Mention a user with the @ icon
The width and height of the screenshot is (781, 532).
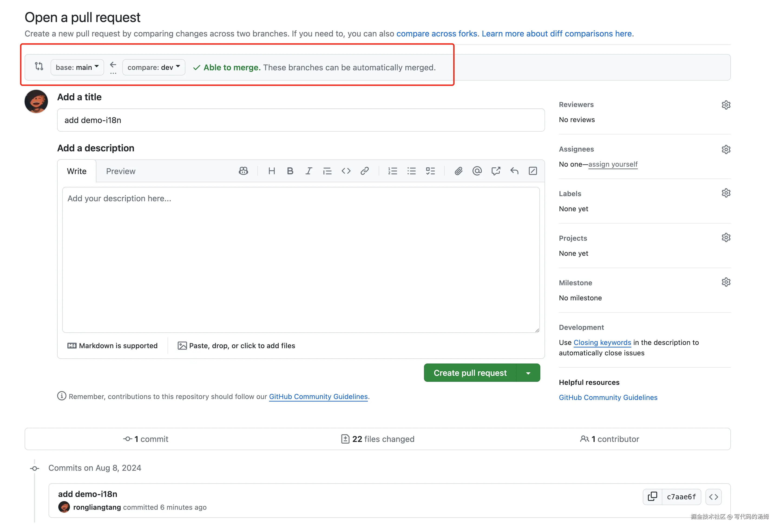click(x=477, y=171)
